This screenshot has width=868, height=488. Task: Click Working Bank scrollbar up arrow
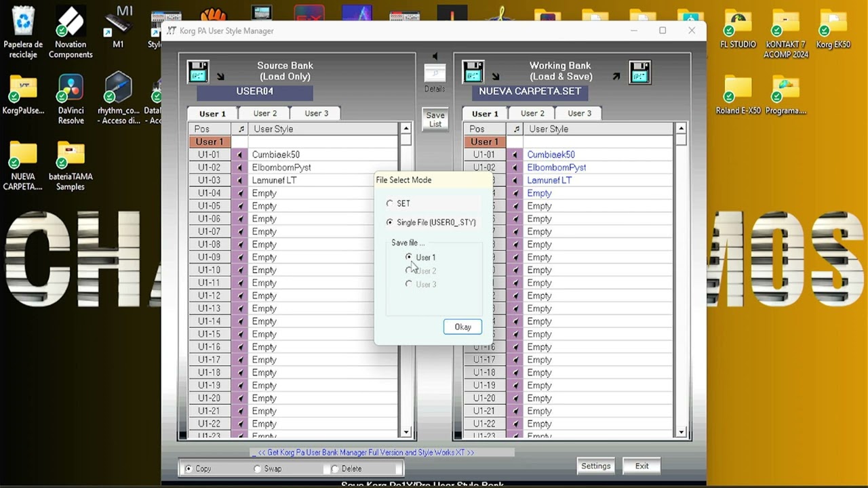point(681,129)
